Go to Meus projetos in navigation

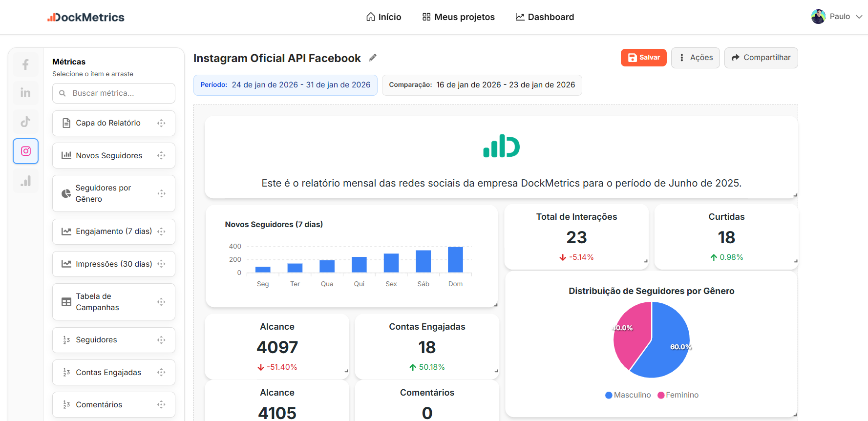pyautogui.click(x=458, y=17)
